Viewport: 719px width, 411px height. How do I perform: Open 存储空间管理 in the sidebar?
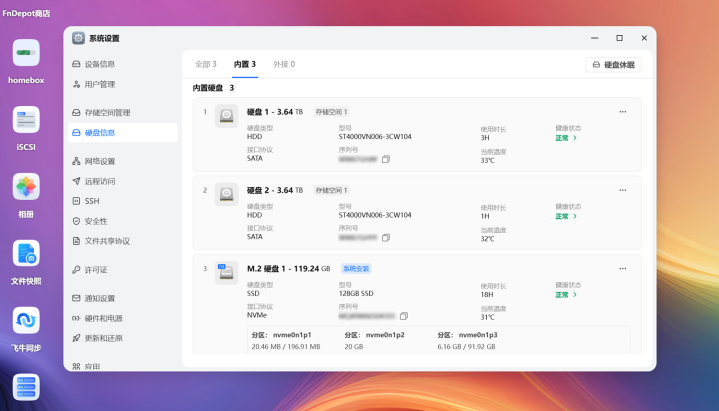click(x=107, y=113)
